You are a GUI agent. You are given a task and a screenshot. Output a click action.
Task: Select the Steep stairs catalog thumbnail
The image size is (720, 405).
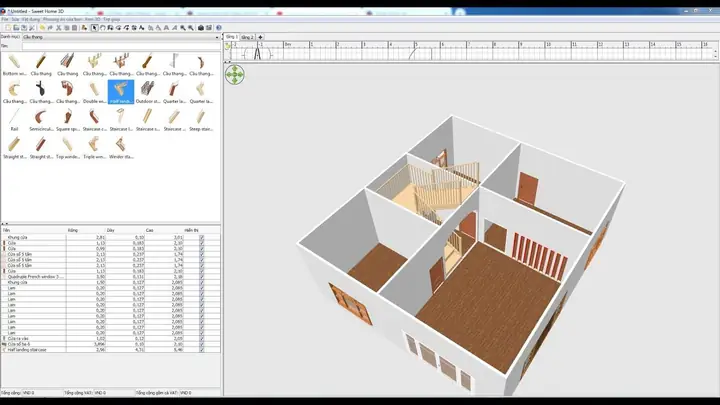coord(201,120)
